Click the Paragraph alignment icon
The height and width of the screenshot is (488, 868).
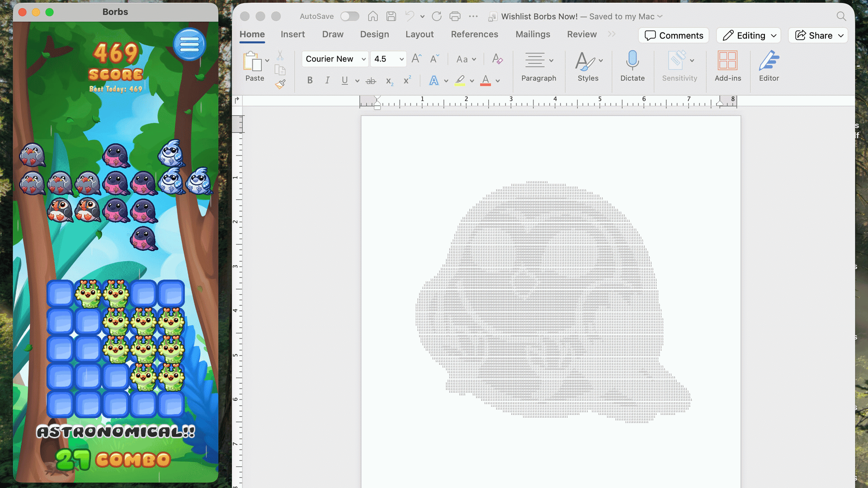tap(535, 60)
